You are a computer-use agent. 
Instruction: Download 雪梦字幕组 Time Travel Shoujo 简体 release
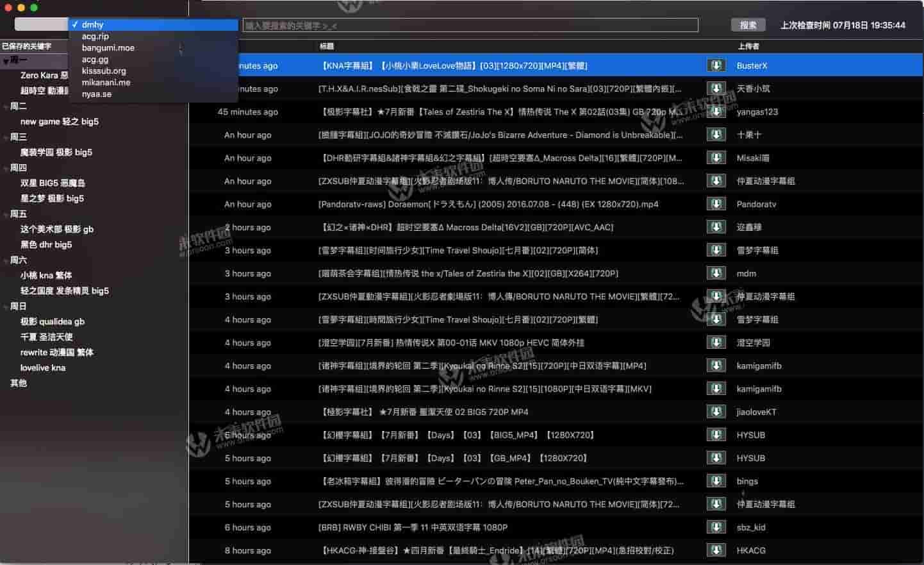(716, 250)
